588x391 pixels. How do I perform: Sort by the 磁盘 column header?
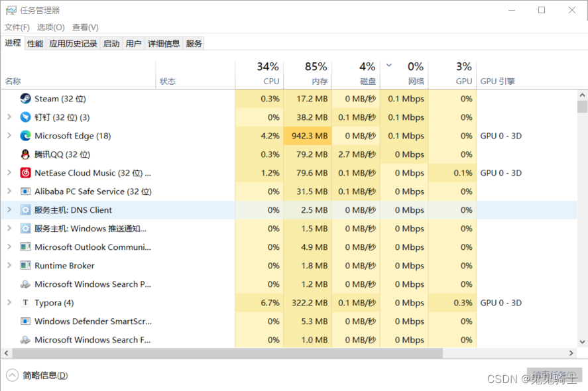click(x=356, y=75)
